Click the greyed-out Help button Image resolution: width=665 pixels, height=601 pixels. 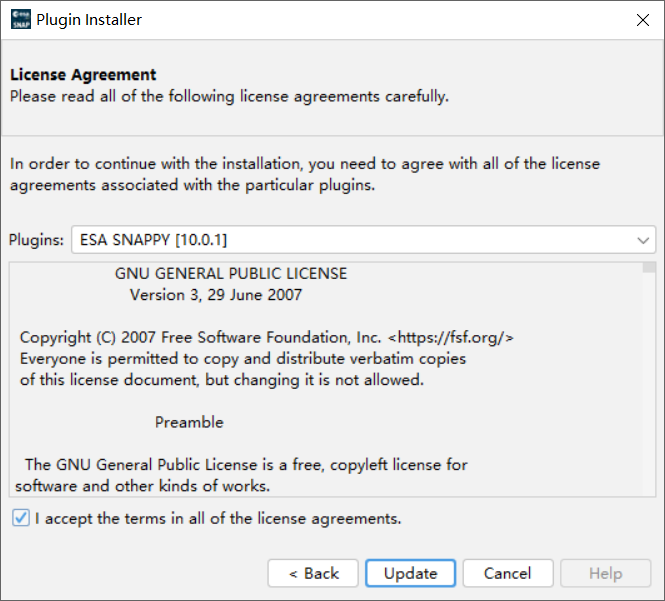click(605, 573)
